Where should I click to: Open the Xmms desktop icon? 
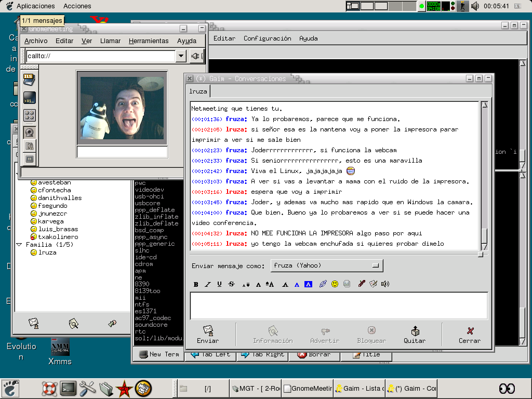point(60,352)
